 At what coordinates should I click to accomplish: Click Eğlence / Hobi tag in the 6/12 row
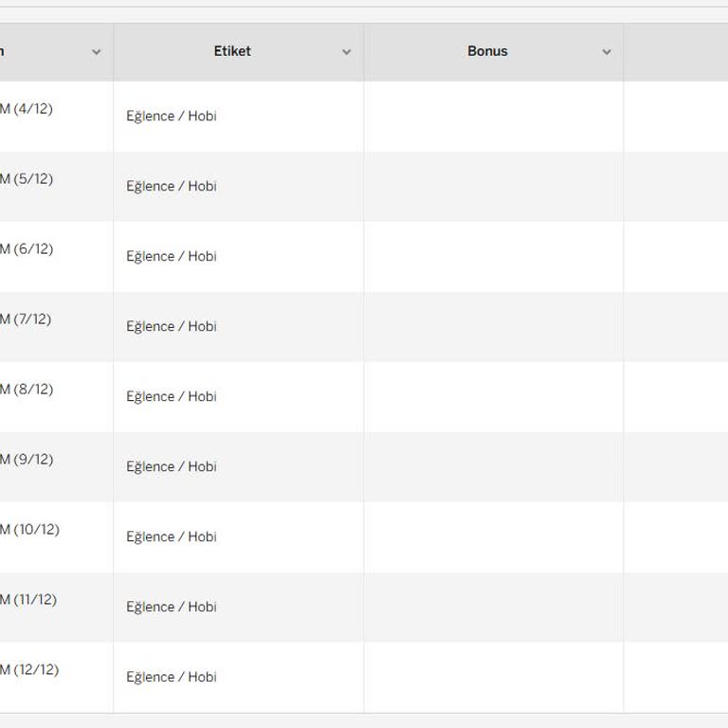click(172, 257)
